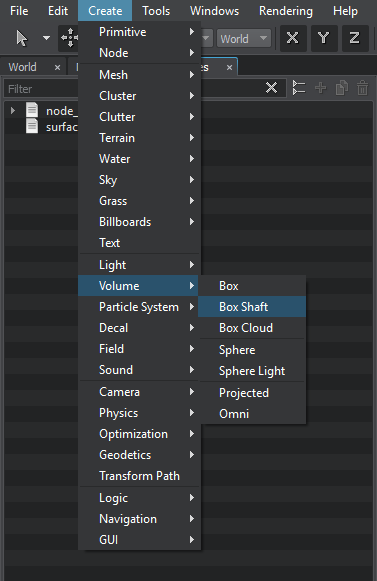Click the trash delete icon
Image resolution: width=377 pixels, height=581 pixels.
click(363, 88)
